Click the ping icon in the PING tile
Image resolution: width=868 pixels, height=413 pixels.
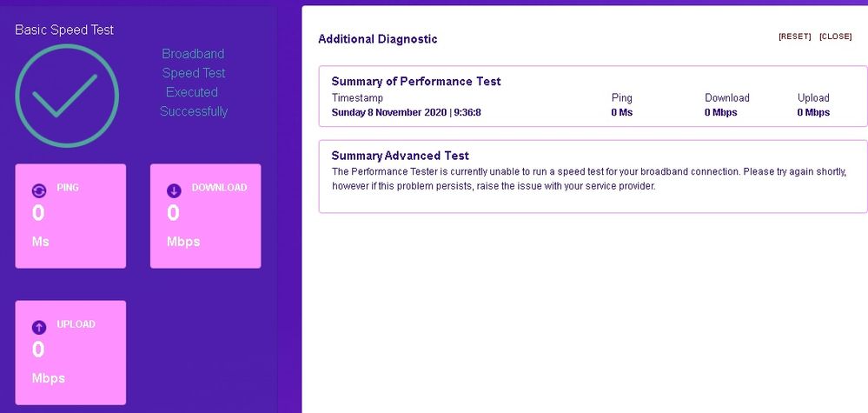click(39, 190)
